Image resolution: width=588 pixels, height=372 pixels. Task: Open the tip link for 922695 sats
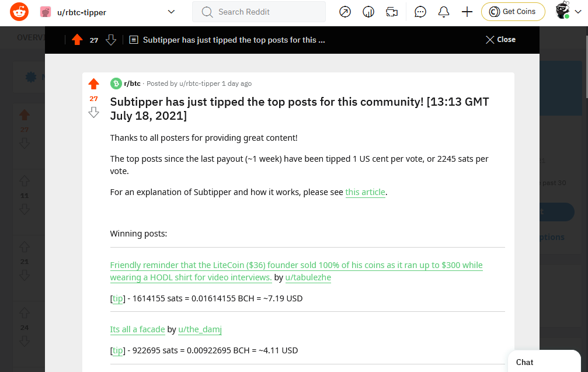tap(118, 350)
